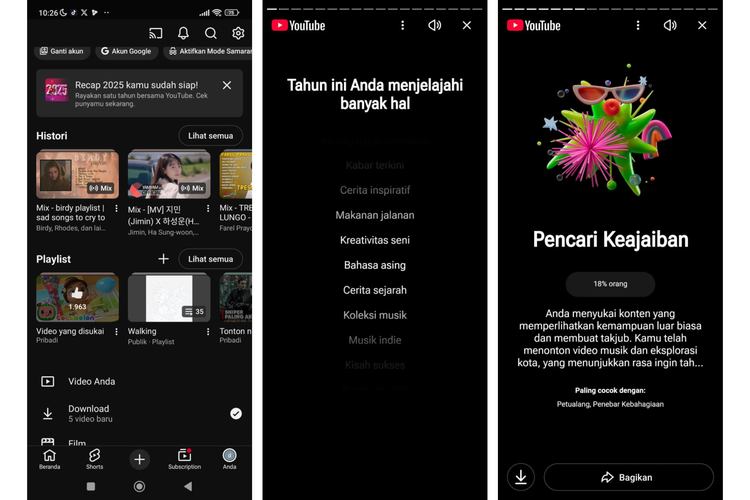Open the Download row
Image resolution: width=750 pixels, height=500 pixels.
pyautogui.click(x=139, y=413)
